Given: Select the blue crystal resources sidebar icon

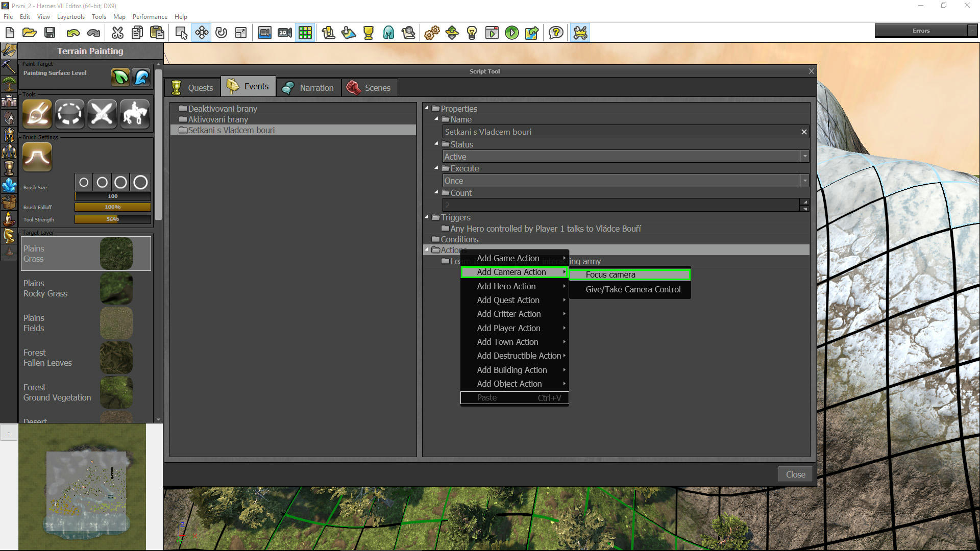Looking at the screenshot, I should click(x=9, y=185).
